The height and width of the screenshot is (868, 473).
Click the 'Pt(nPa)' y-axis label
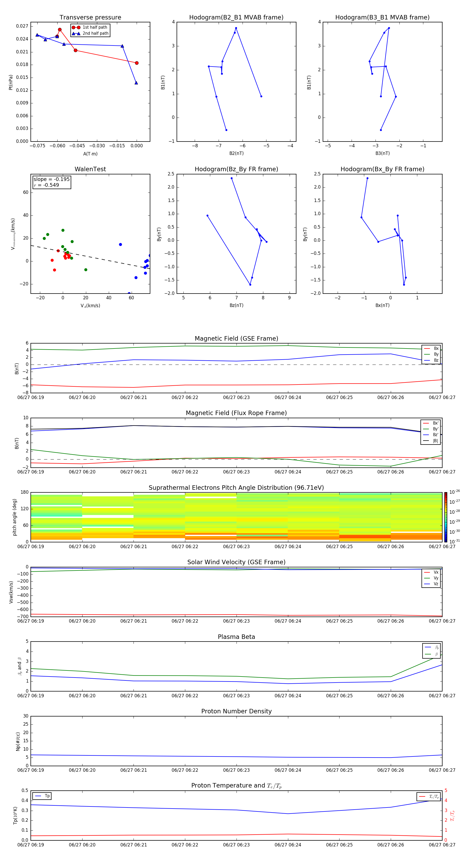click(x=11, y=82)
